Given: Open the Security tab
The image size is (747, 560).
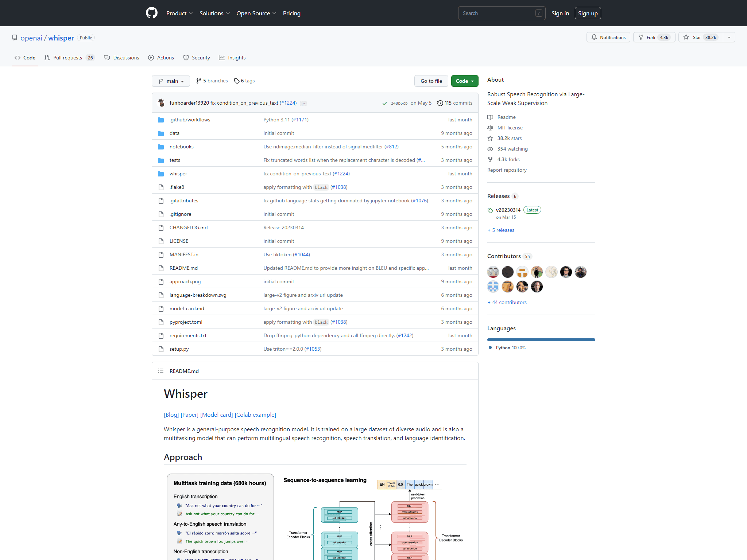Looking at the screenshot, I should click(x=197, y=58).
